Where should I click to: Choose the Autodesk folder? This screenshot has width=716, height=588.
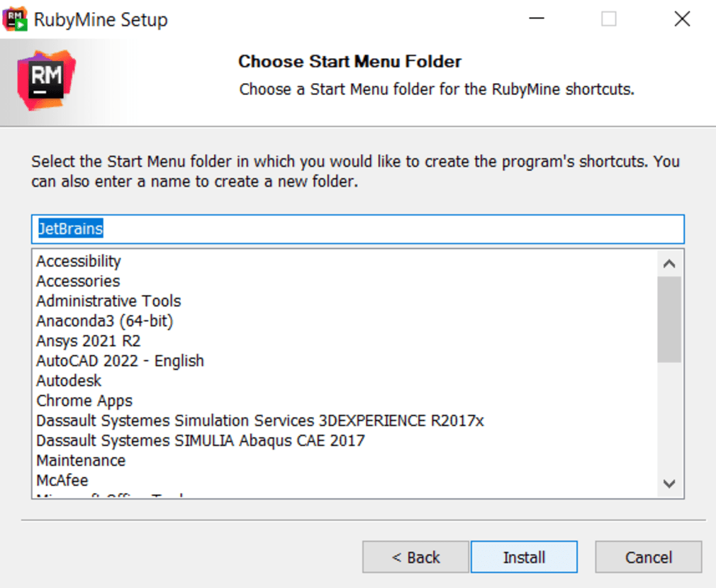pos(69,381)
